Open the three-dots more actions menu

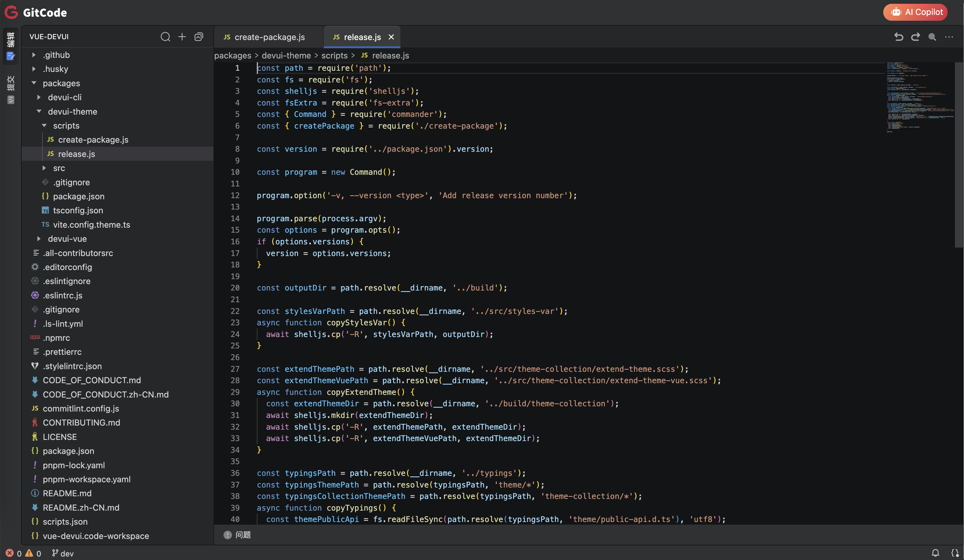click(949, 37)
